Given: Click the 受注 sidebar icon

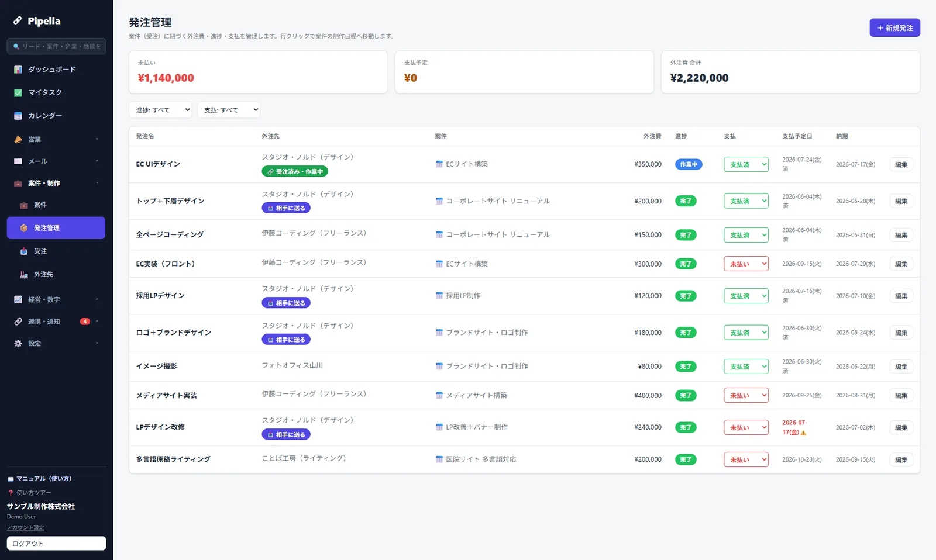Looking at the screenshot, I should pos(24,251).
